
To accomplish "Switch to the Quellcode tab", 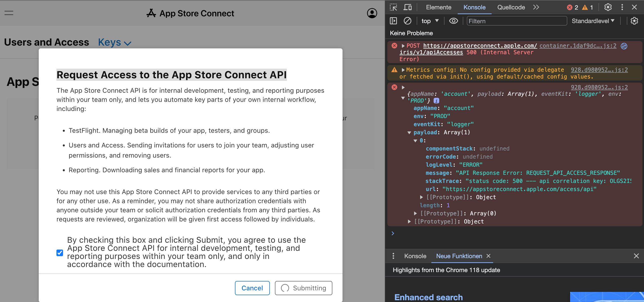I will tap(511, 7).
